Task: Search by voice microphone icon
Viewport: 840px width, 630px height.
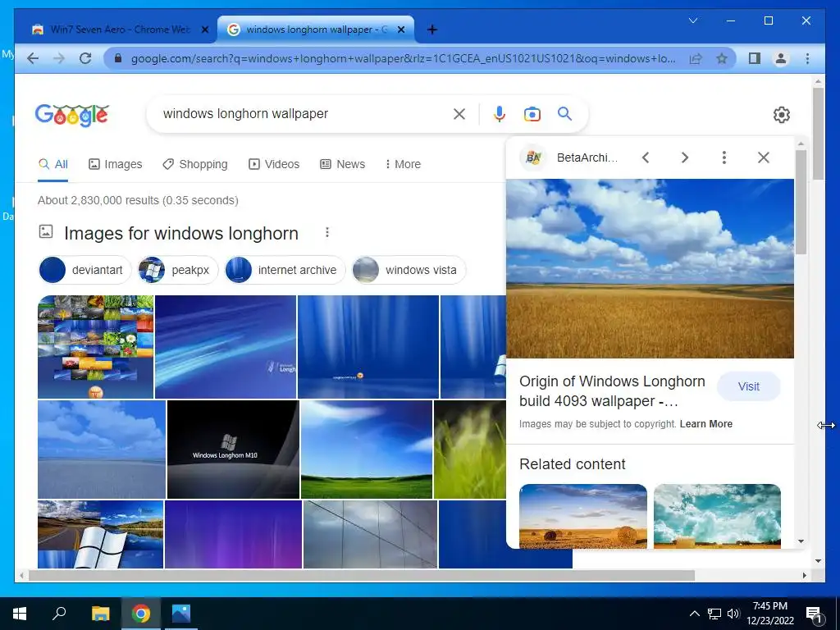Action: [x=500, y=113]
